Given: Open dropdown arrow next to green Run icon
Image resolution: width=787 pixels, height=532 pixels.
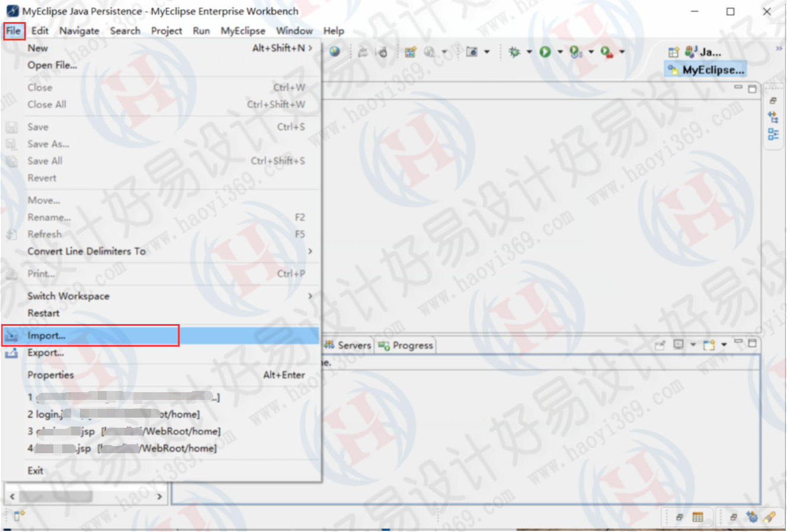Looking at the screenshot, I should point(560,52).
